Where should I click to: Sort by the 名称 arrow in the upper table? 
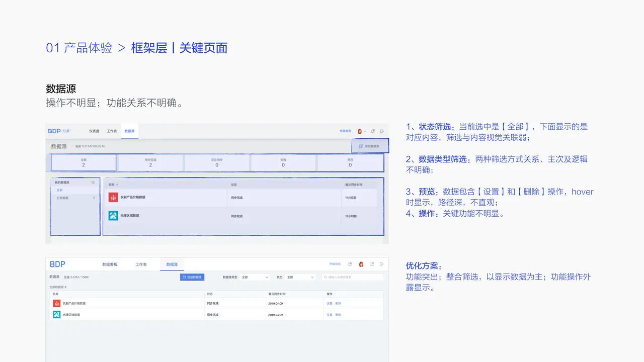click(x=117, y=185)
